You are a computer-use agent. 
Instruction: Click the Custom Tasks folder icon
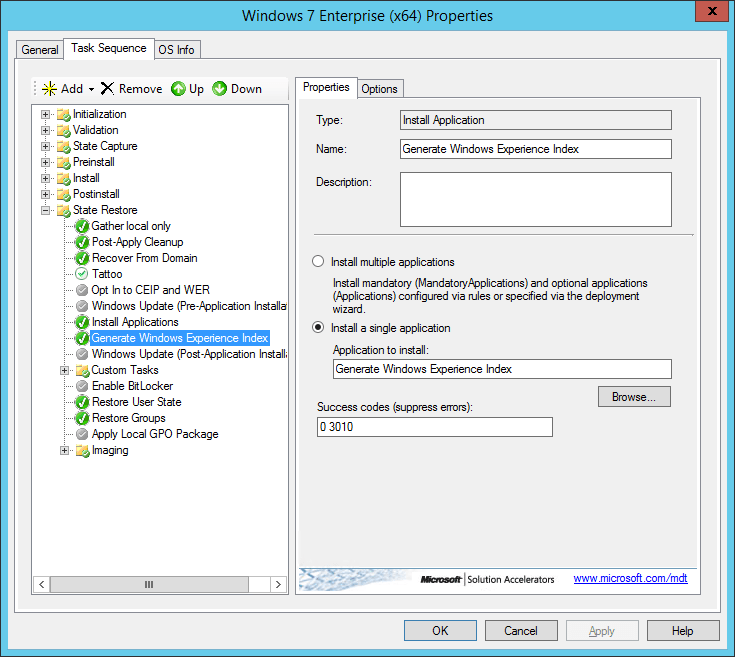point(82,370)
